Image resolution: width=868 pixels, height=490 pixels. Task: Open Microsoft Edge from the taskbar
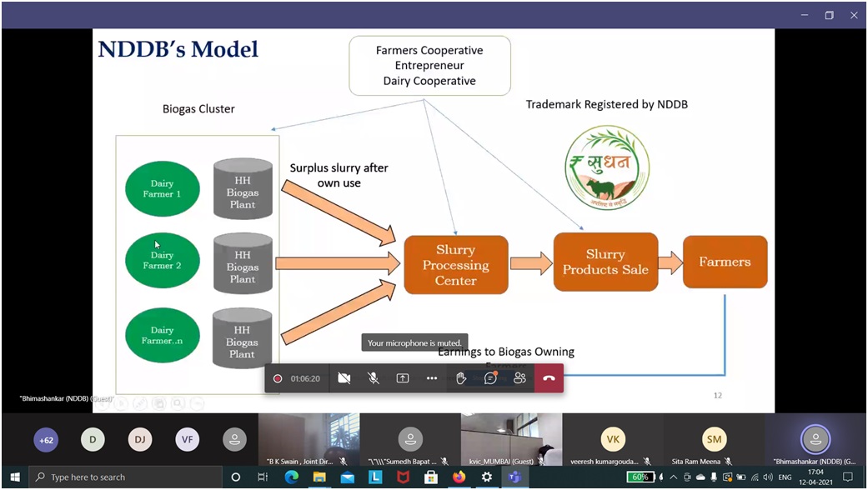(291, 477)
